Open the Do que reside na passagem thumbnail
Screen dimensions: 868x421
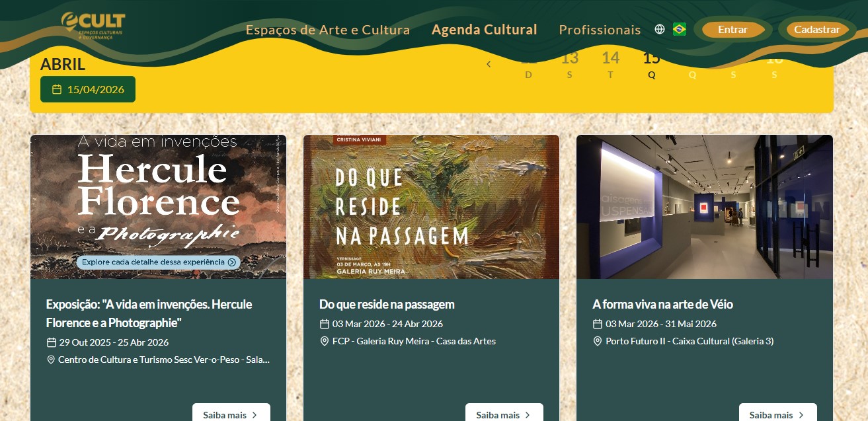tap(431, 207)
